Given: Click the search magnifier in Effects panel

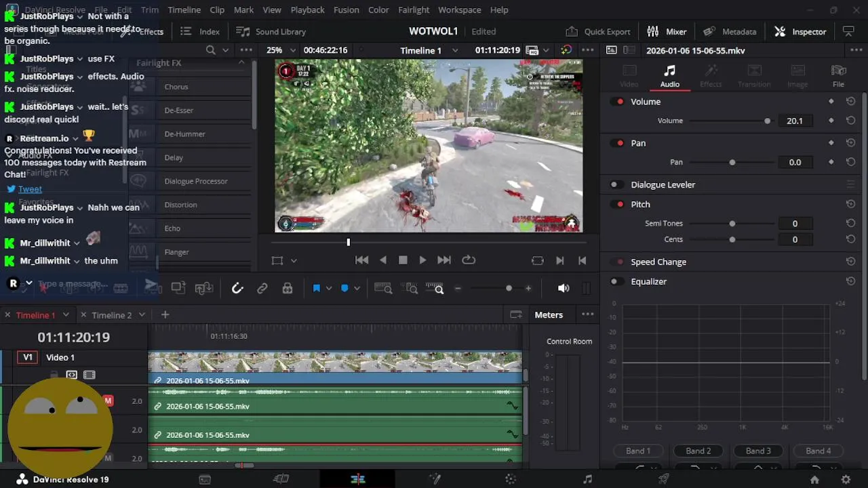Looking at the screenshot, I should [x=211, y=50].
